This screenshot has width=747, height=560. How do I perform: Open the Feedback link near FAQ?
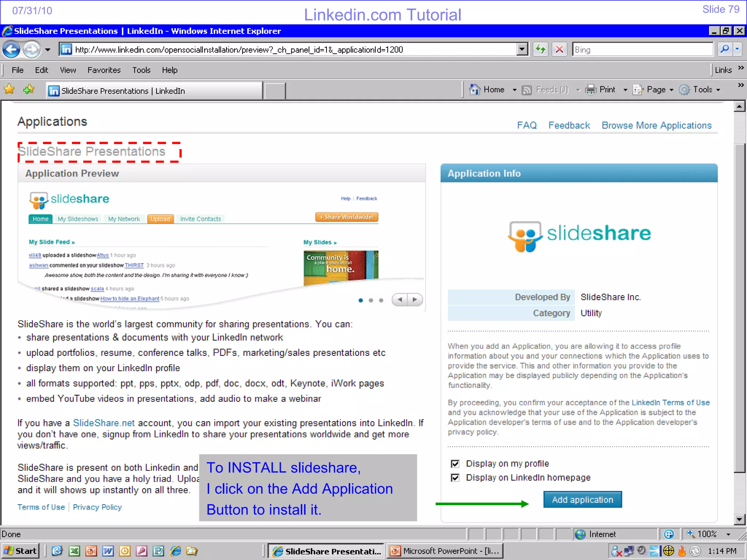(x=569, y=125)
